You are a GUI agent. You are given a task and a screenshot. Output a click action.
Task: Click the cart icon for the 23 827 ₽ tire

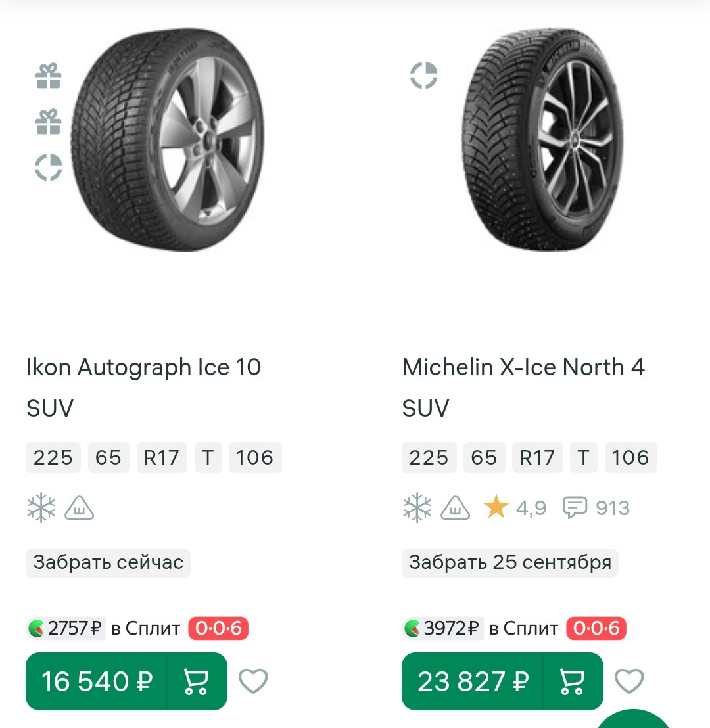coord(572,681)
